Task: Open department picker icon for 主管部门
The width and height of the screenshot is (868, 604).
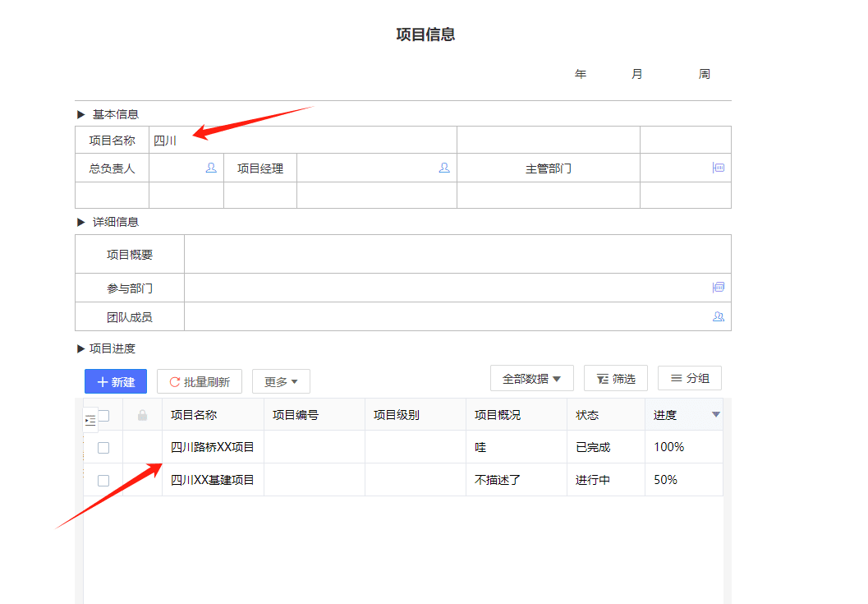Action: (718, 168)
